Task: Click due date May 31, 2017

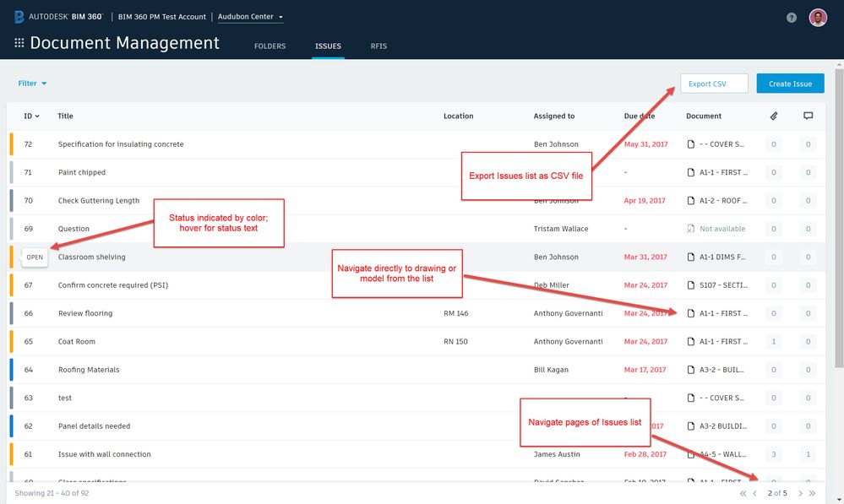Action: (x=646, y=144)
